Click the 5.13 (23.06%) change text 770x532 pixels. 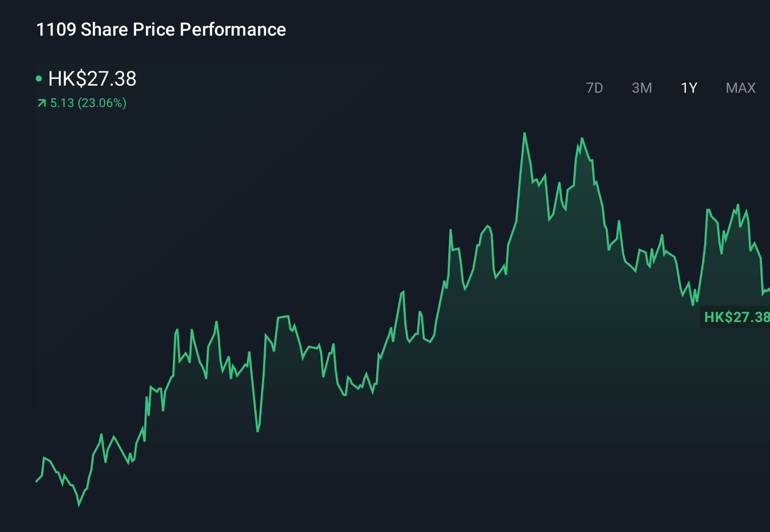pyautogui.click(x=88, y=103)
